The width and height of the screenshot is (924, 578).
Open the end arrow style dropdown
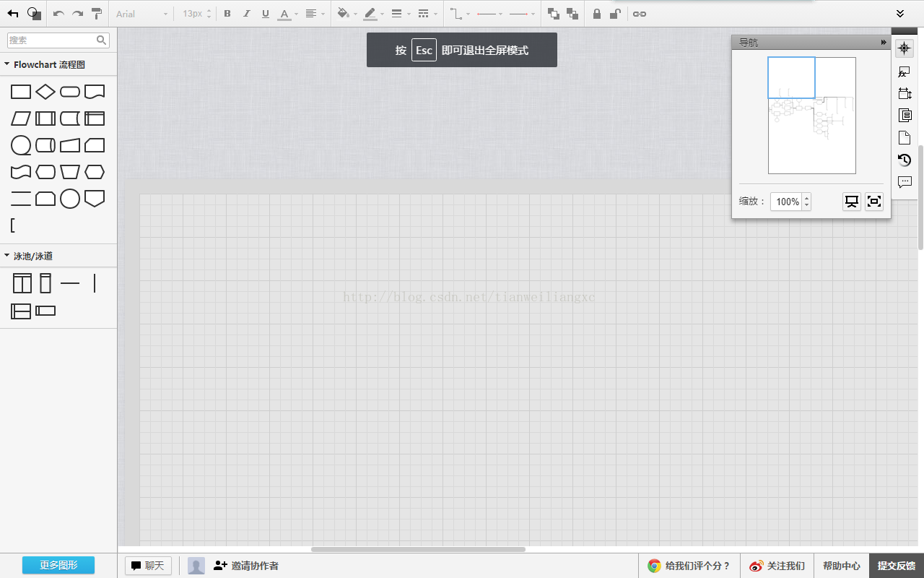[x=522, y=14]
